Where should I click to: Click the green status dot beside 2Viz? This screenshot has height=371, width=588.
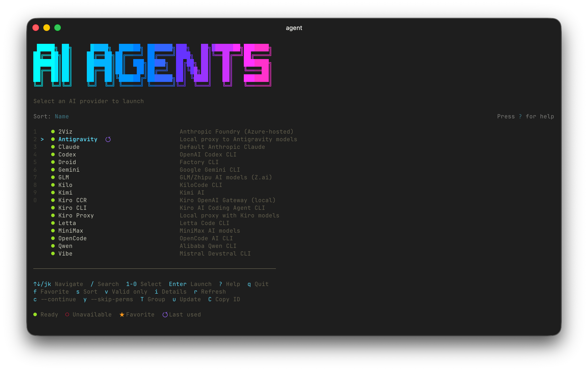(x=53, y=131)
